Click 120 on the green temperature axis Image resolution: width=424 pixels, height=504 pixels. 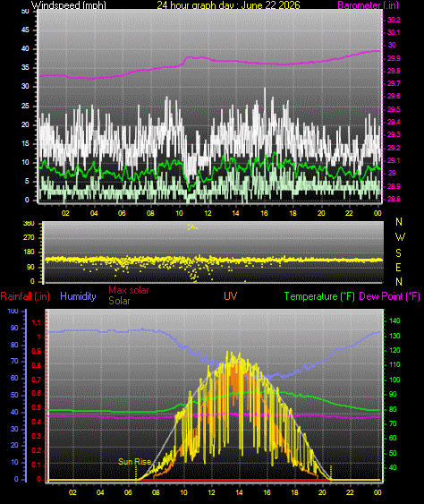[x=394, y=350]
